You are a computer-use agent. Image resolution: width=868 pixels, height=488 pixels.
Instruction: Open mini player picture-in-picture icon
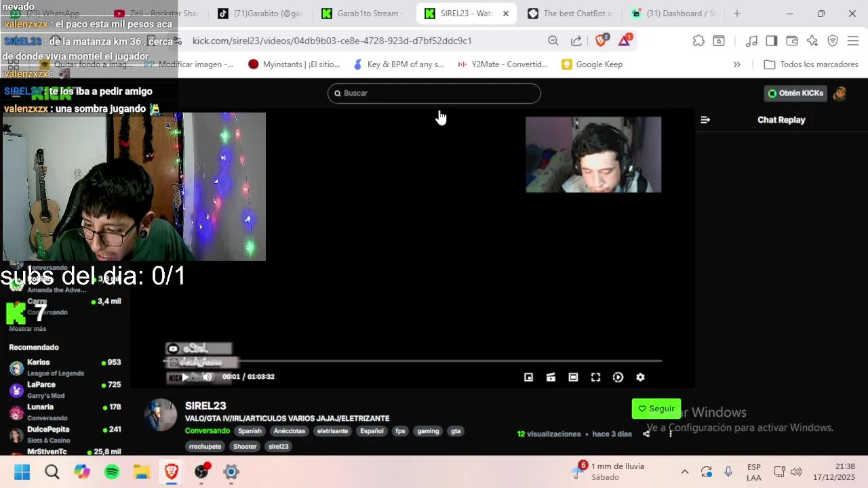point(528,378)
